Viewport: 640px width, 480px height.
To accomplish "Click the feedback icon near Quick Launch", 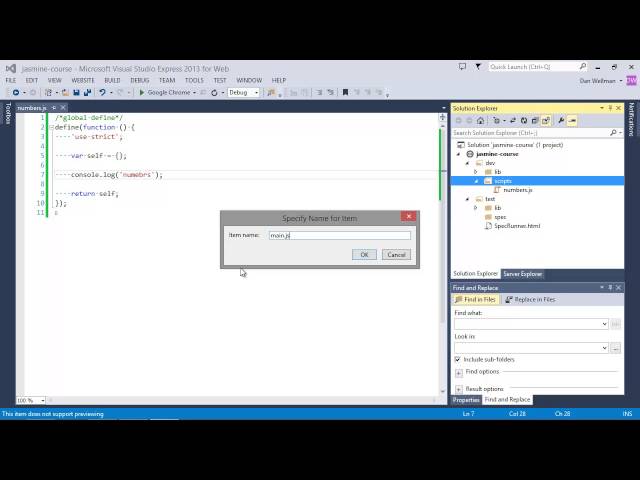I will tap(462, 67).
